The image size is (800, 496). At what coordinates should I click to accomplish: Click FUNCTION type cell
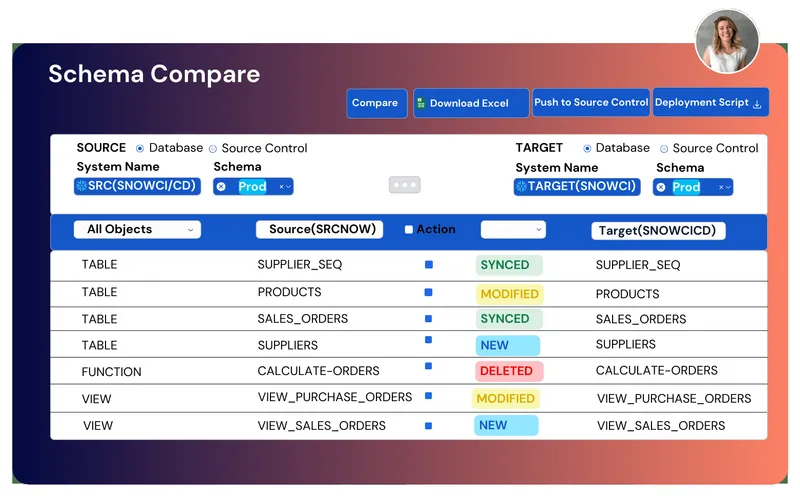pyautogui.click(x=111, y=372)
